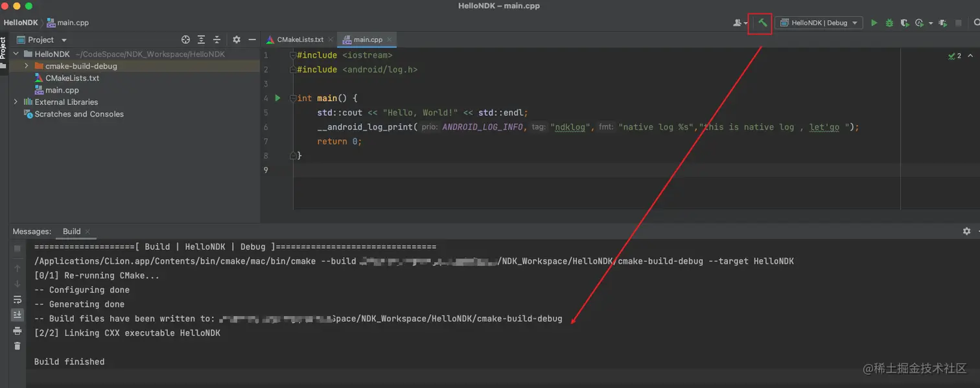Open the HelloNDK | Debug configuration dropdown
980x388 pixels.
819,23
